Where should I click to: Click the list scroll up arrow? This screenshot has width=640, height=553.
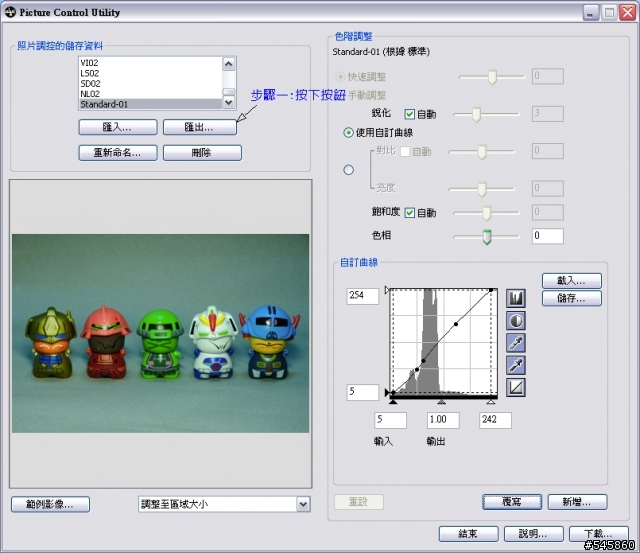(229, 64)
